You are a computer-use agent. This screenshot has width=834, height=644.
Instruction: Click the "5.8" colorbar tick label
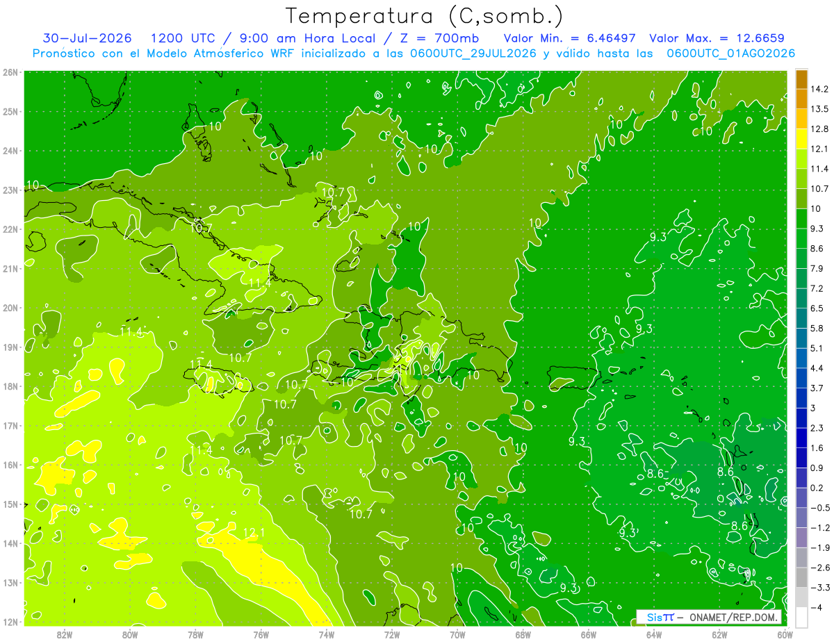coord(818,329)
